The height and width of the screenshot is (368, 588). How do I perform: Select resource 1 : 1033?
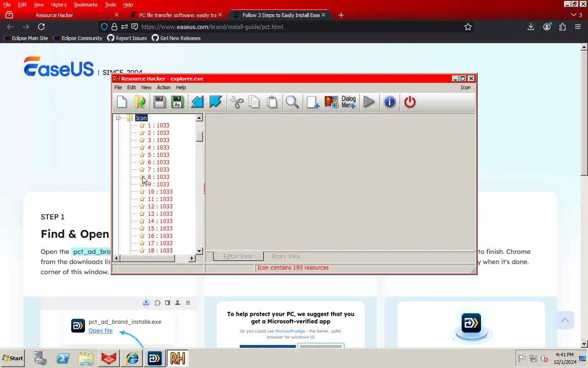[158, 126]
